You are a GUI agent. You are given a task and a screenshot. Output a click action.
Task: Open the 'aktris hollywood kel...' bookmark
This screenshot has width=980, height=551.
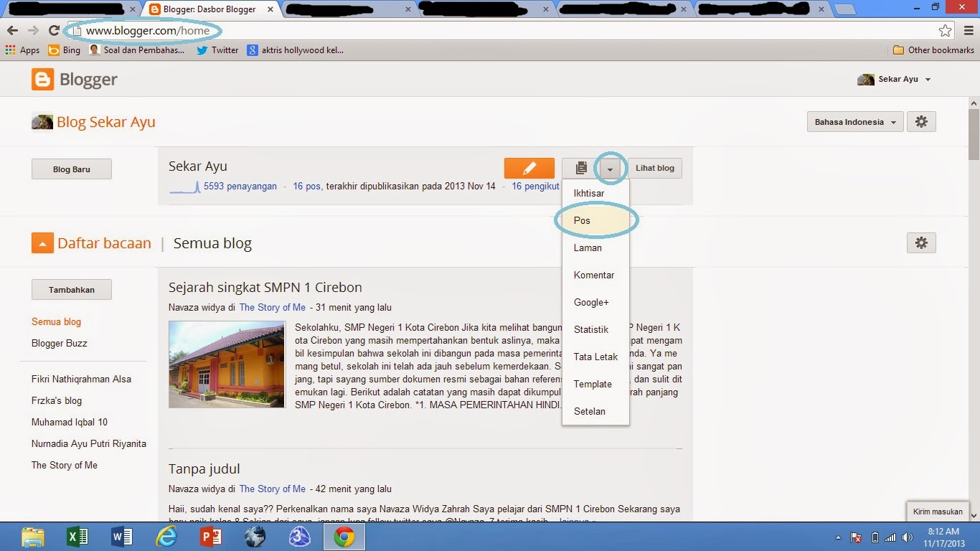coord(296,50)
